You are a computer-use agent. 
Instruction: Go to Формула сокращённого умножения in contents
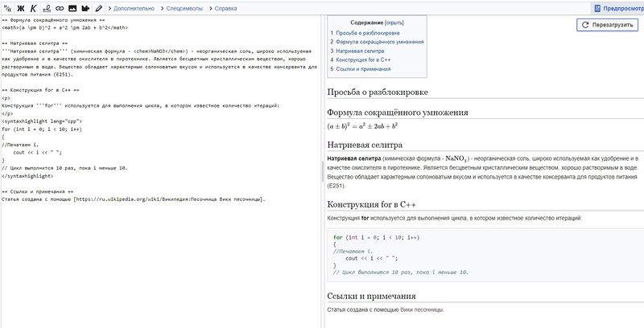[x=379, y=42]
